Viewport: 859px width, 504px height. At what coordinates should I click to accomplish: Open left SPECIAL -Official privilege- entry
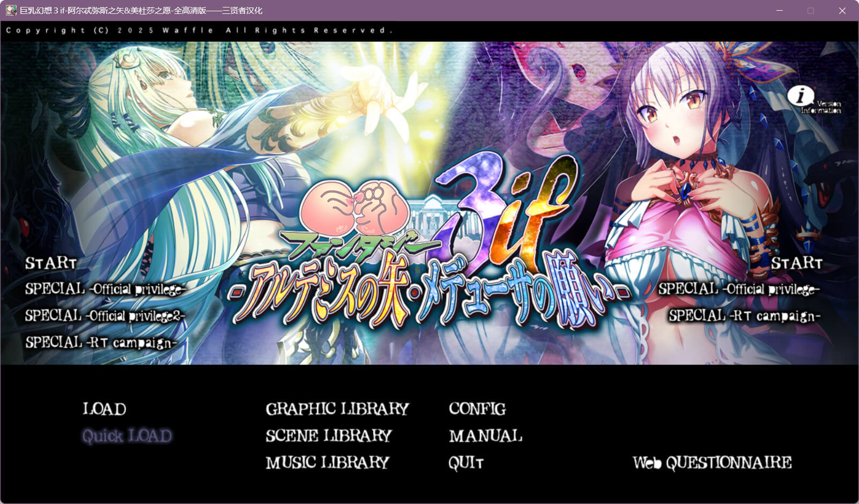point(105,290)
